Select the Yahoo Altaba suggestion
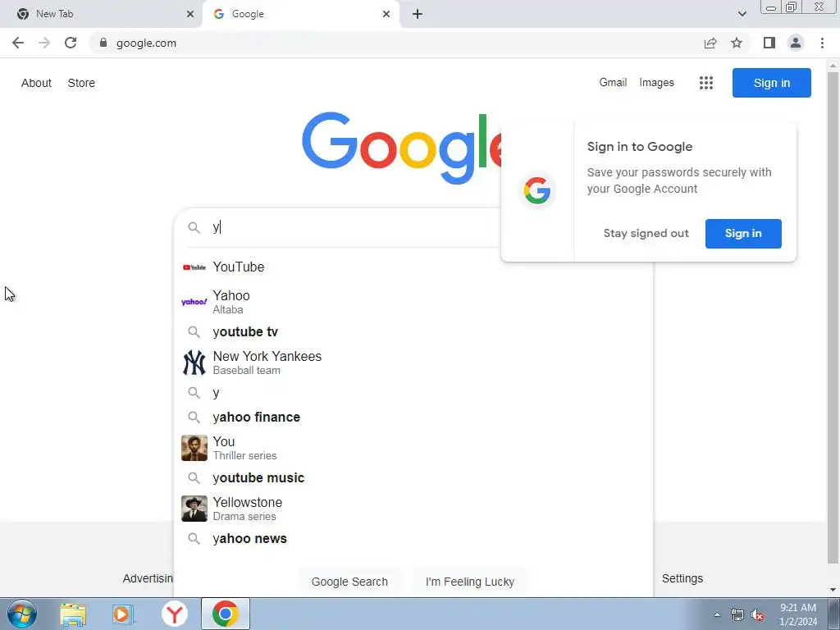The height and width of the screenshot is (630, 840). coord(413,302)
